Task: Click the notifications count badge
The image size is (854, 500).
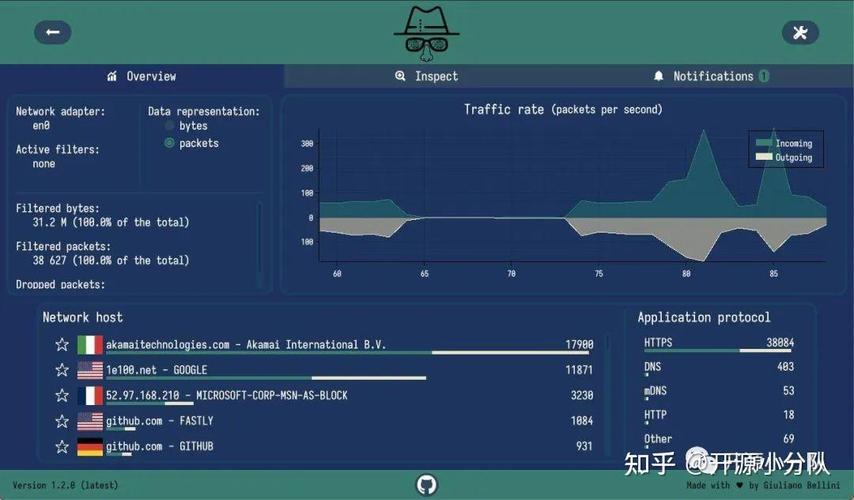Action: [x=764, y=76]
